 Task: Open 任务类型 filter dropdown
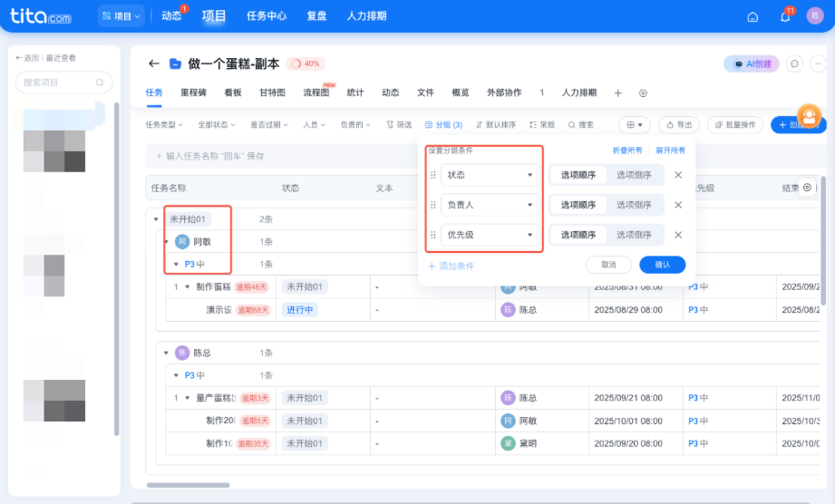point(164,124)
